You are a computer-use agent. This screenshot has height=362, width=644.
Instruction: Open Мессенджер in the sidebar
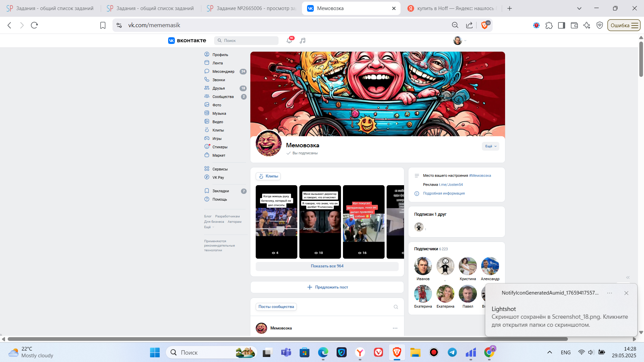[224, 71]
